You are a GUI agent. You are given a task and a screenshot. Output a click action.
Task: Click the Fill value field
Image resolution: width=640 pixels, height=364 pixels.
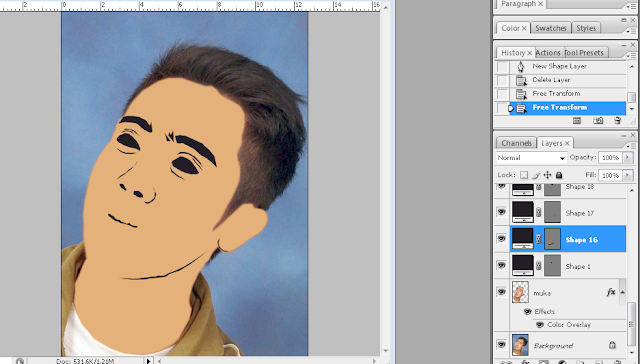[610, 175]
